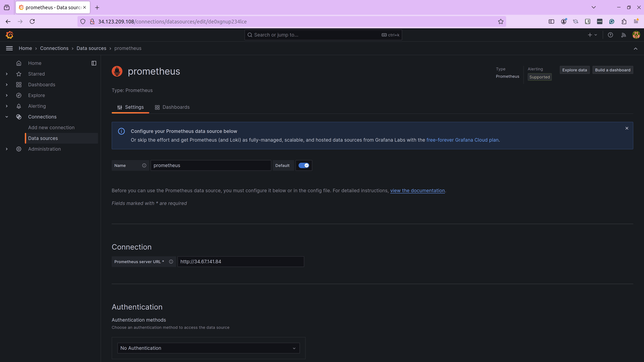Viewport: 644px width, 362px height.
Task: Click the Grafana logo icon
Action: pos(10,35)
